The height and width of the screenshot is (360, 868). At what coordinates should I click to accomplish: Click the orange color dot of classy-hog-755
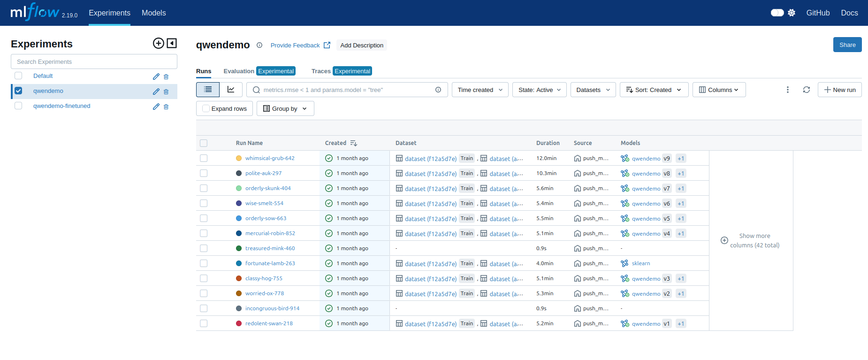(239, 278)
